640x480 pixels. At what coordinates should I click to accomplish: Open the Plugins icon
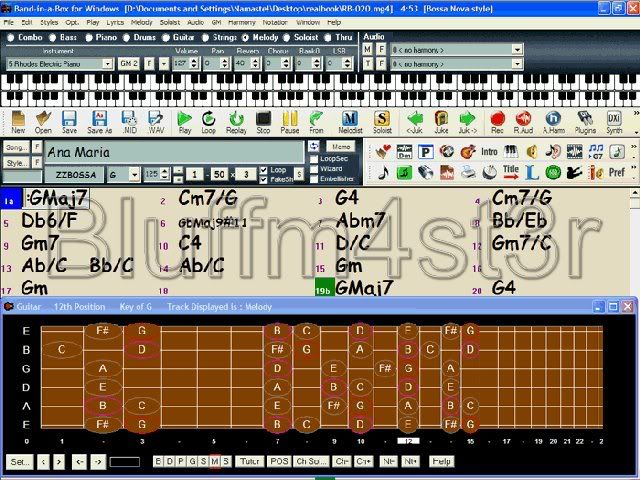tap(585, 122)
